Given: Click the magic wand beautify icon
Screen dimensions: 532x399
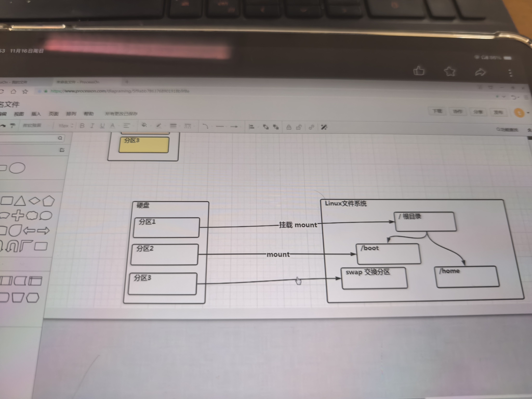Looking at the screenshot, I should 324,127.
